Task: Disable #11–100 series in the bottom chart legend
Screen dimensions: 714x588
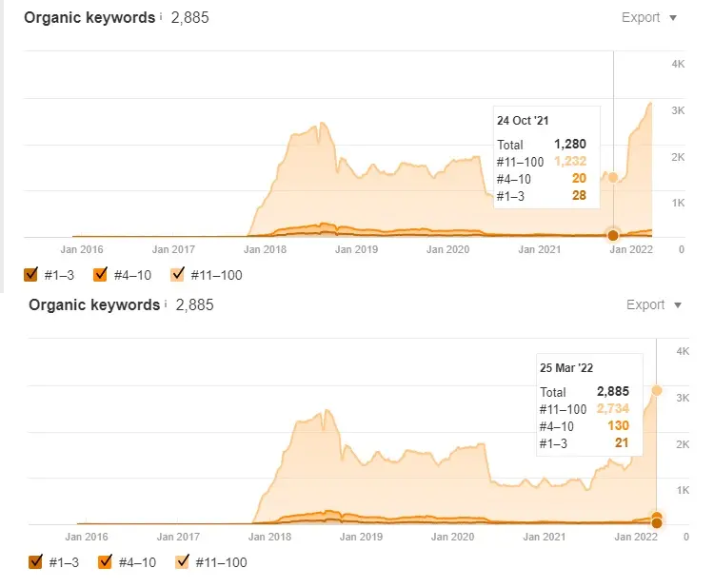Action: click(x=182, y=562)
